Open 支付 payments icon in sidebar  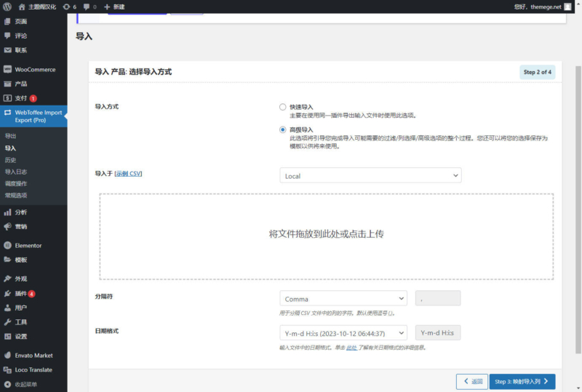pos(7,98)
